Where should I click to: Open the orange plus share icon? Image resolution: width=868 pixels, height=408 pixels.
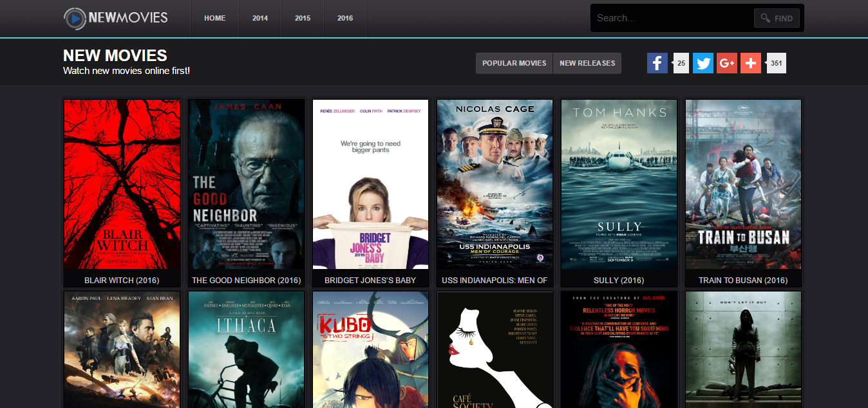(x=751, y=63)
